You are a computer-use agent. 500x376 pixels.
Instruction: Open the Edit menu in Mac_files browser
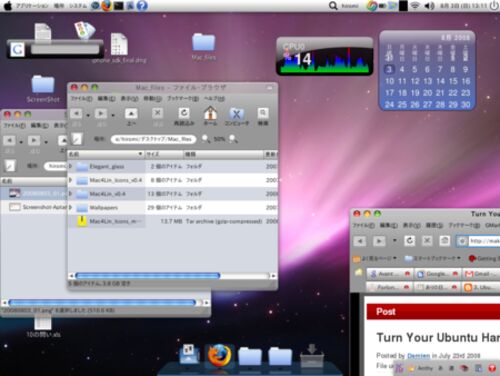[x=106, y=99]
